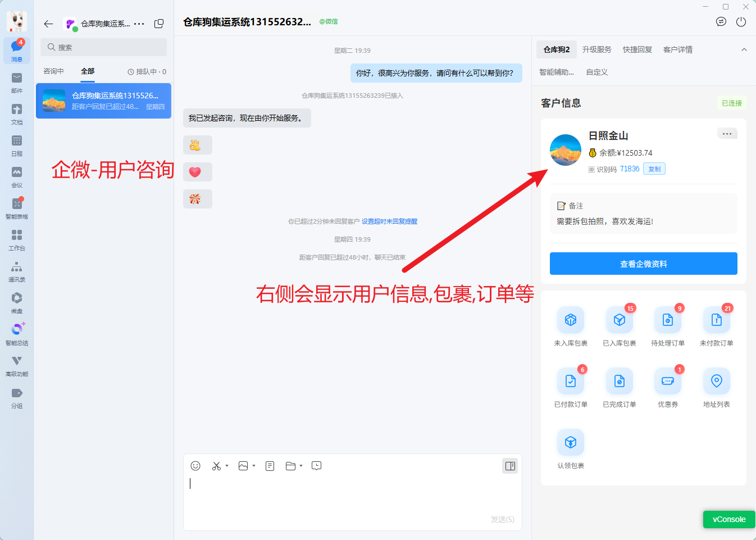Click the 复制 copy button for identification code
This screenshot has height=540, width=756.
coord(654,169)
